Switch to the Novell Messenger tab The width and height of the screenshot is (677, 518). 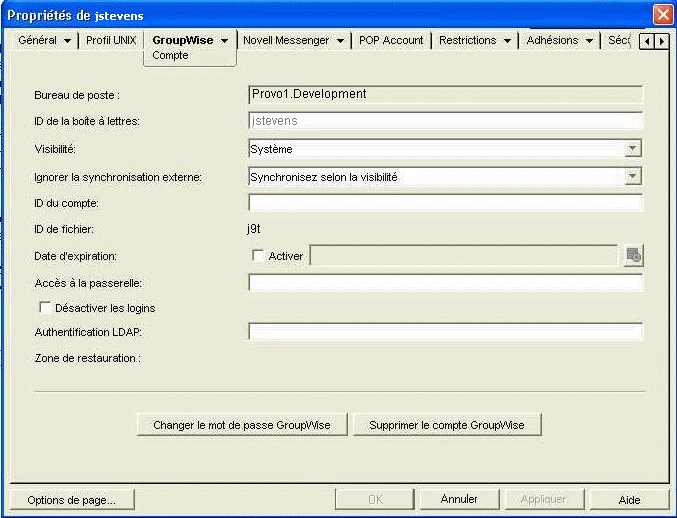(x=286, y=40)
